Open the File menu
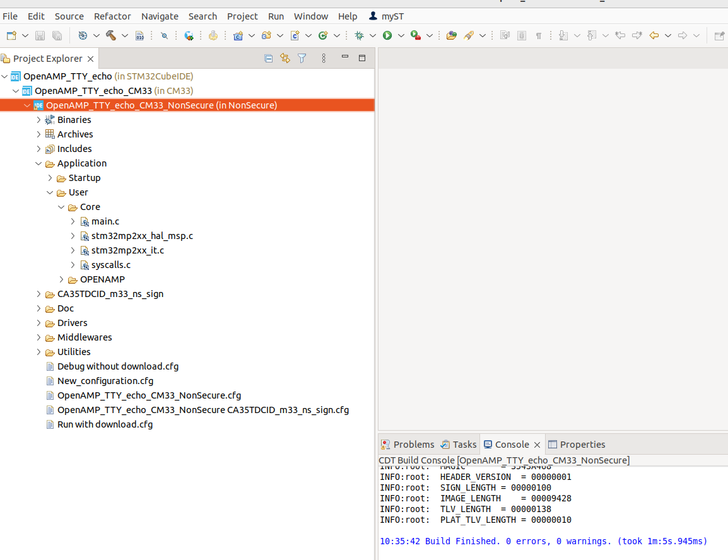This screenshot has width=728, height=560. (x=10, y=16)
